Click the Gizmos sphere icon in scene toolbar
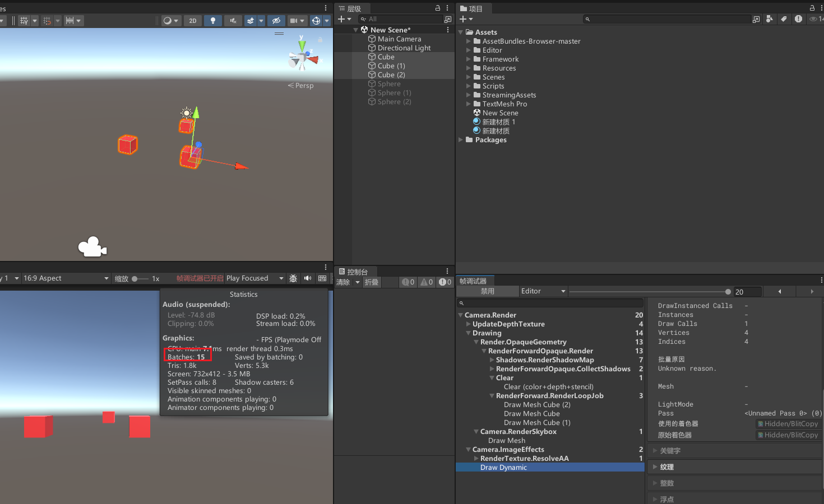Viewport: 824px width, 504px height. [316, 21]
